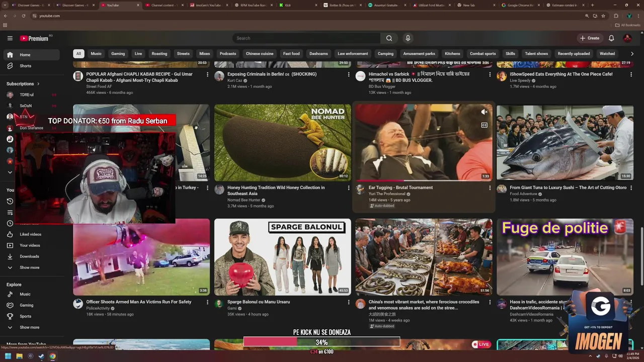Open Downloads in sidebar
Image resolution: width=644 pixels, height=362 pixels.
(30, 256)
